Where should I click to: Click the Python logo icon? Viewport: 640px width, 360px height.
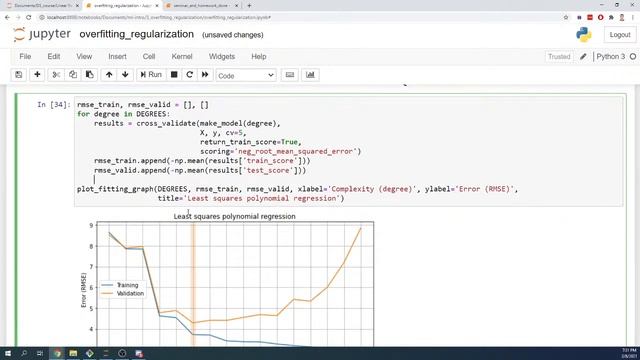pyautogui.click(x=584, y=35)
